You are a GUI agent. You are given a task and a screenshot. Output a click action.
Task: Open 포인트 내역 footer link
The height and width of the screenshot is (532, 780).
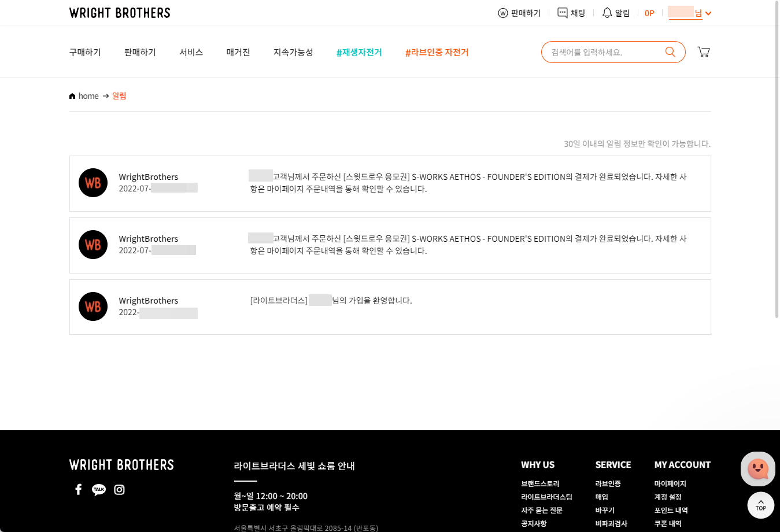tap(671, 510)
